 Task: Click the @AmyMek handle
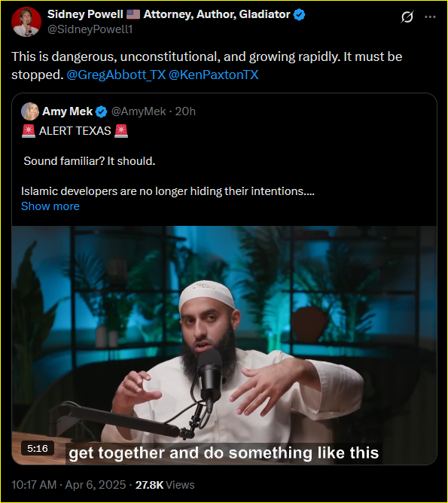point(139,111)
